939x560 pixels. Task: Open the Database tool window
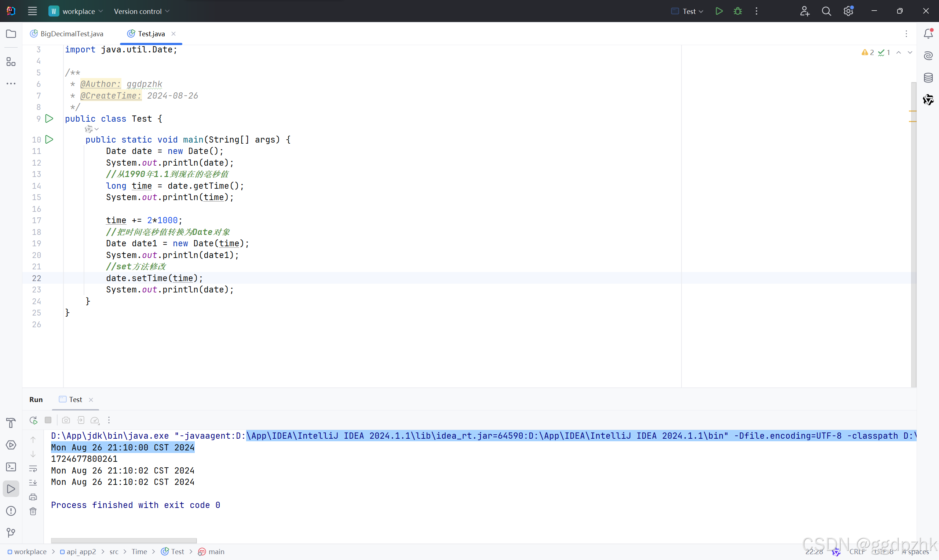tap(928, 78)
